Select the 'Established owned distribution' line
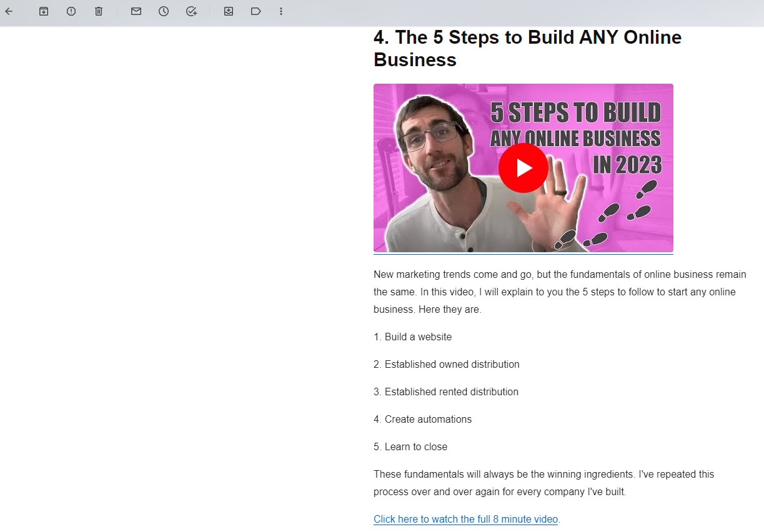Viewport: 764px width, 532px height. 447,364
